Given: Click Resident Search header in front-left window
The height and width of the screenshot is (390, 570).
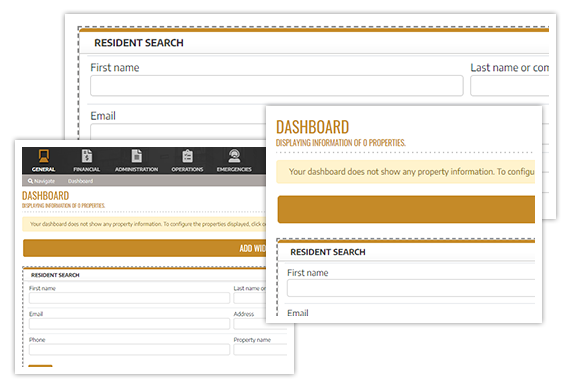Looking at the screenshot, I should click(x=55, y=275).
